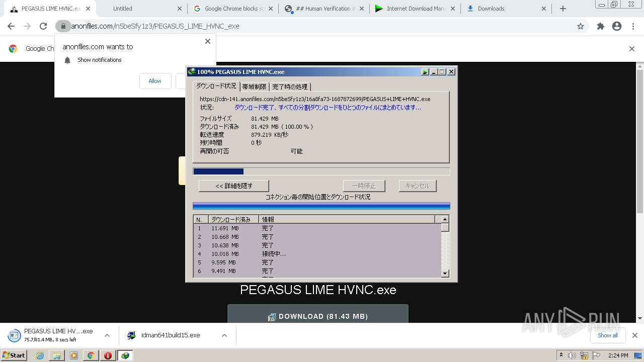Expand options for PEGASUS LIME HV...exe download

(x=107, y=335)
